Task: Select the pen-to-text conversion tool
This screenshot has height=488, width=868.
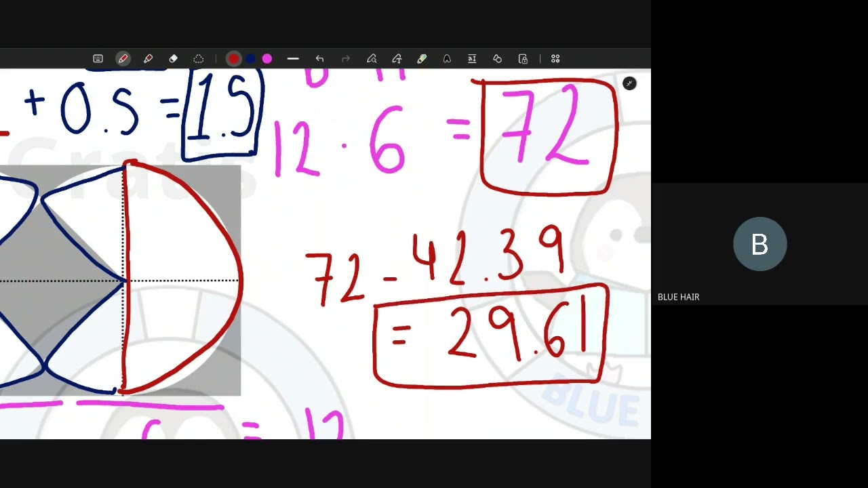Action: pyautogui.click(x=397, y=59)
